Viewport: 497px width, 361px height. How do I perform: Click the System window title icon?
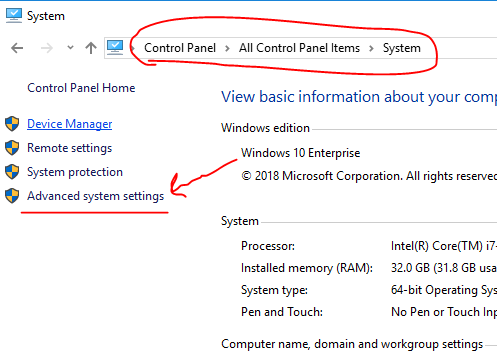tap(14, 16)
